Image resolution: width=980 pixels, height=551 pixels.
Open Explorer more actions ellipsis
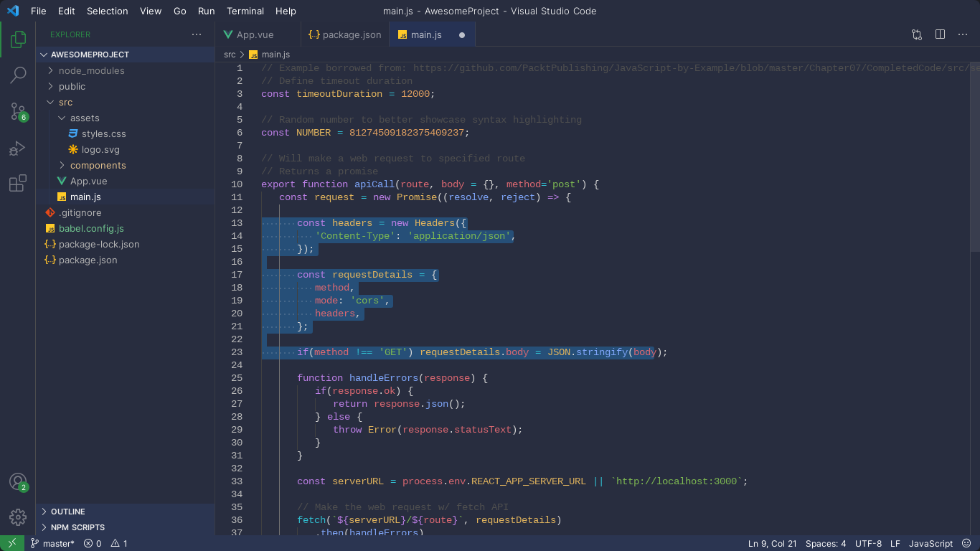coord(197,34)
